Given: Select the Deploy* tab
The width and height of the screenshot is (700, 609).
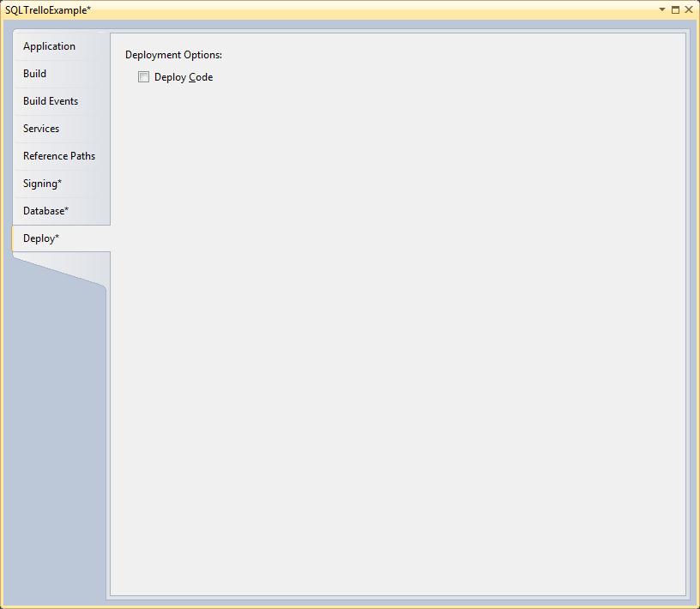Looking at the screenshot, I should pyautogui.click(x=61, y=238).
